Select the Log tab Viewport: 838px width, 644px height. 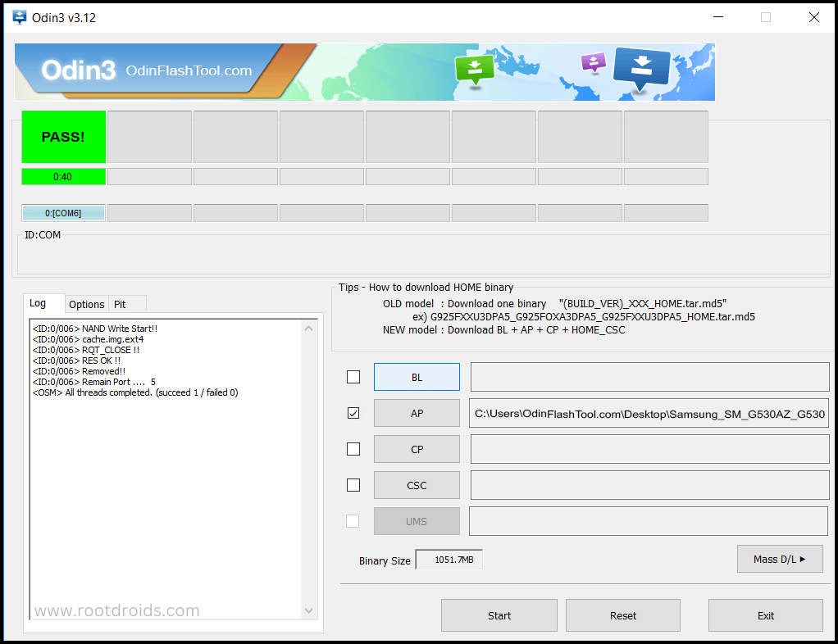click(38, 303)
